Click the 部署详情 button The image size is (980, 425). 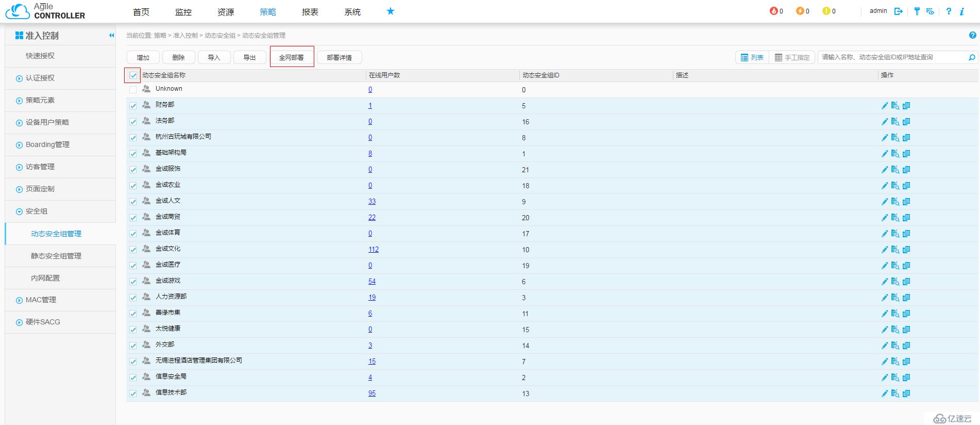pyautogui.click(x=339, y=57)
